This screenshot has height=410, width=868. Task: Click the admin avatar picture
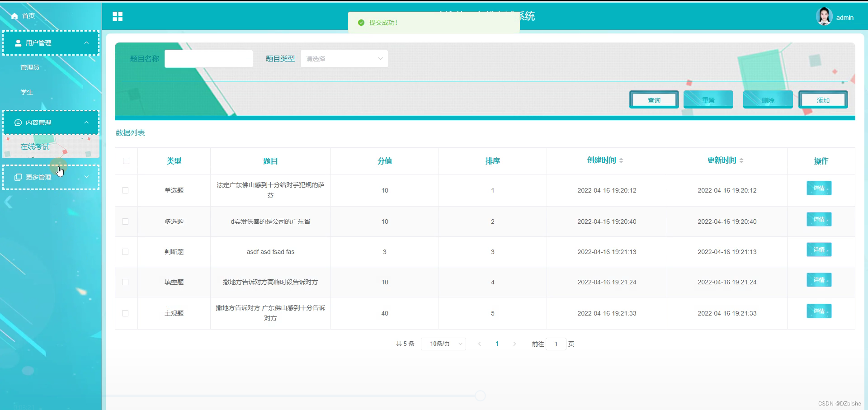824,17
